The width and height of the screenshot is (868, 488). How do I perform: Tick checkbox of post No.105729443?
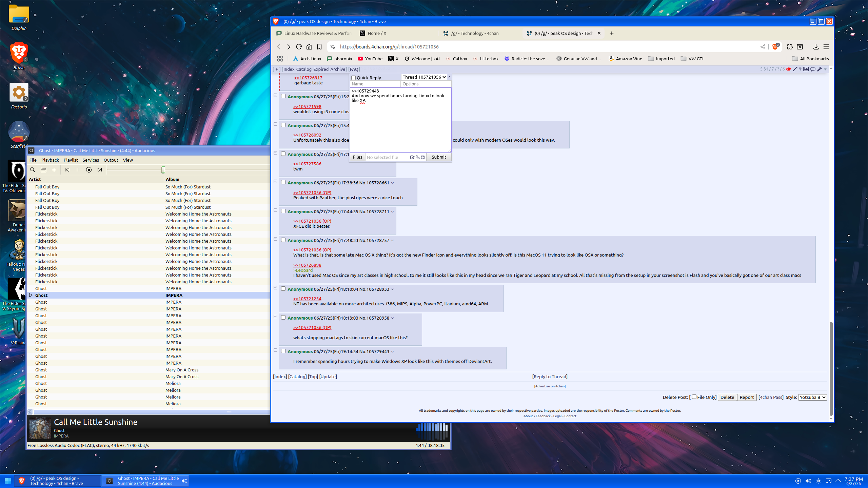pos(283,351)
